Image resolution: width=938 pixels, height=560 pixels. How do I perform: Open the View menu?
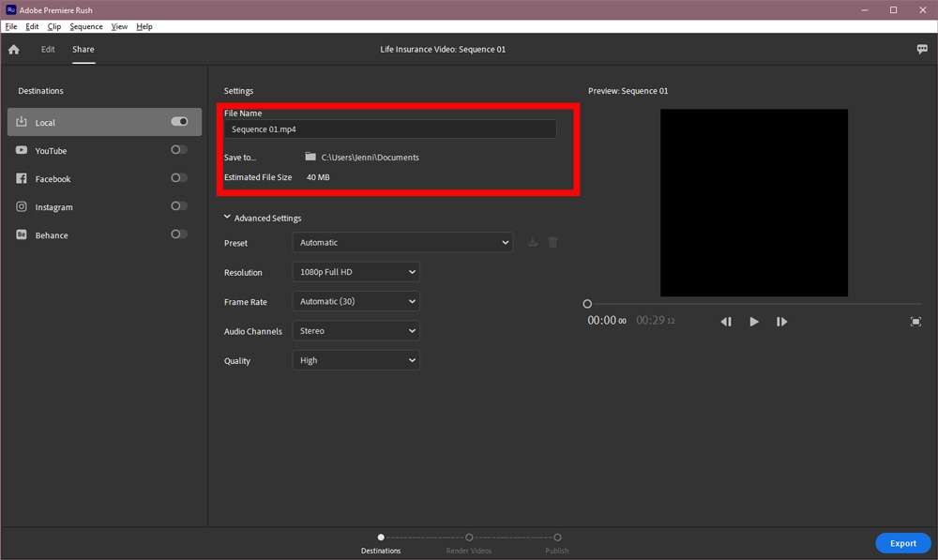(x=119, y=26)
